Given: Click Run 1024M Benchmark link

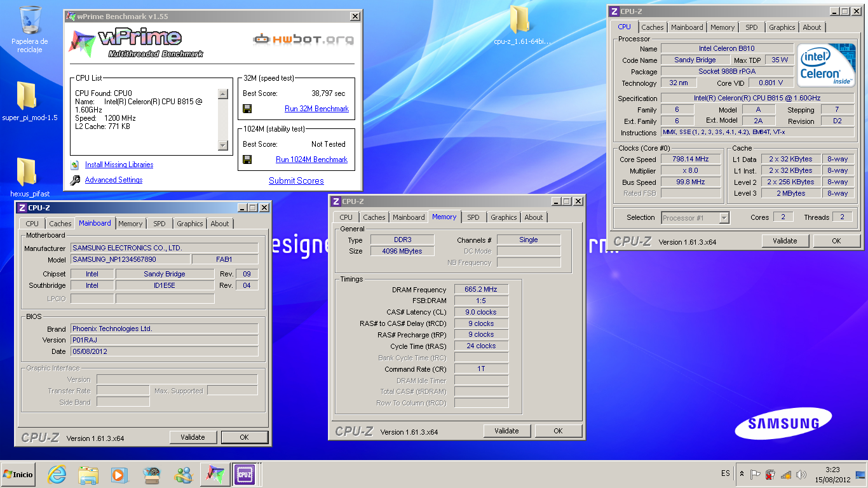Looking at the screenshot, I should pyautogui.click(x=311, y=159).
